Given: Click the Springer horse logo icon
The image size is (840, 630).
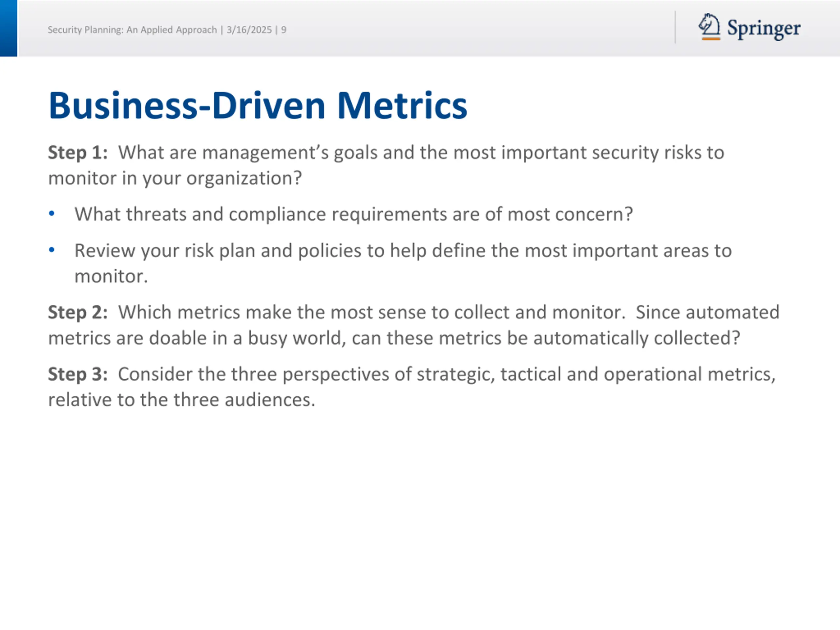Looking at the screenshot, I should (709, 27).
